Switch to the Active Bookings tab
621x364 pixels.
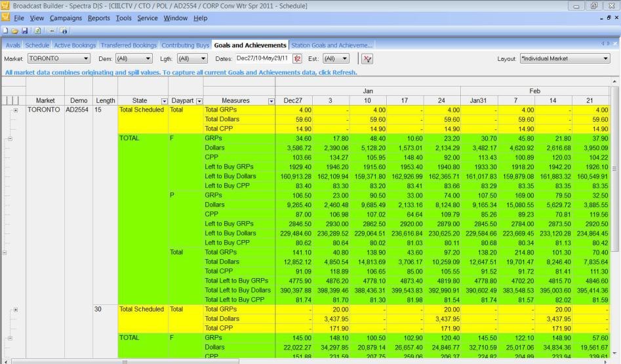click(75, 45)
